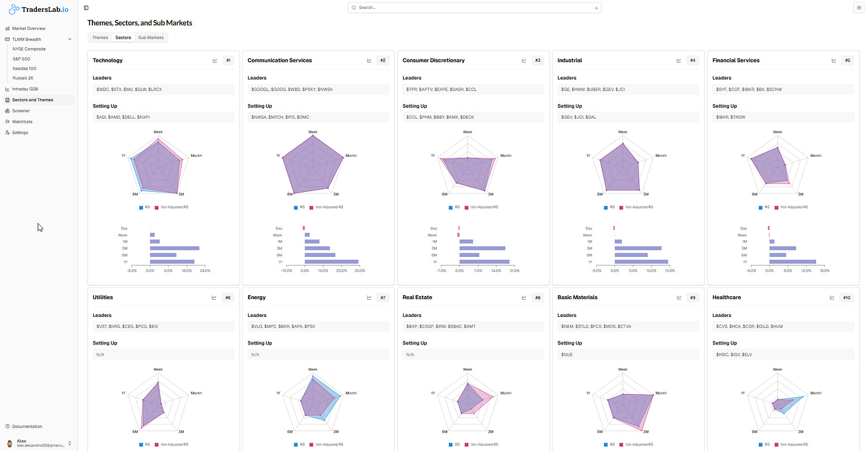The image size is (868, 451).
Task: Click Energy leaders $VLO, $MPC list
Action: [x=318, y=326]
